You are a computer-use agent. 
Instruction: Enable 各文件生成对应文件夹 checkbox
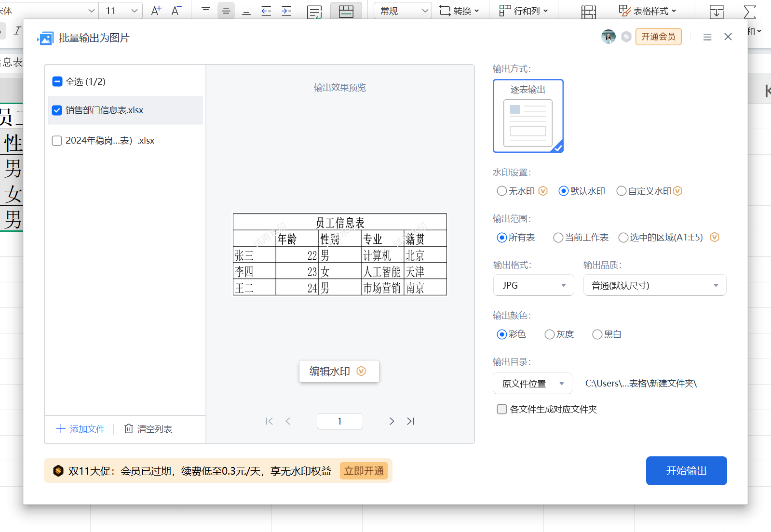click(x=502, y=409)
